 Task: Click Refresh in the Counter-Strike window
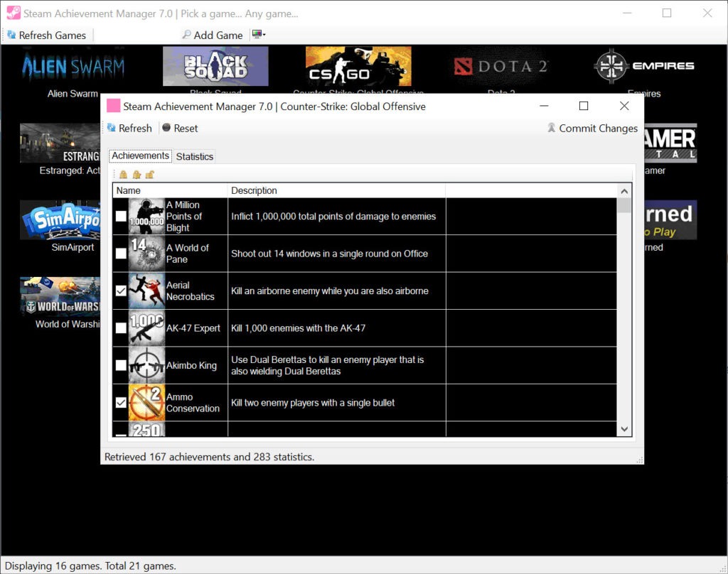point(129,128)
